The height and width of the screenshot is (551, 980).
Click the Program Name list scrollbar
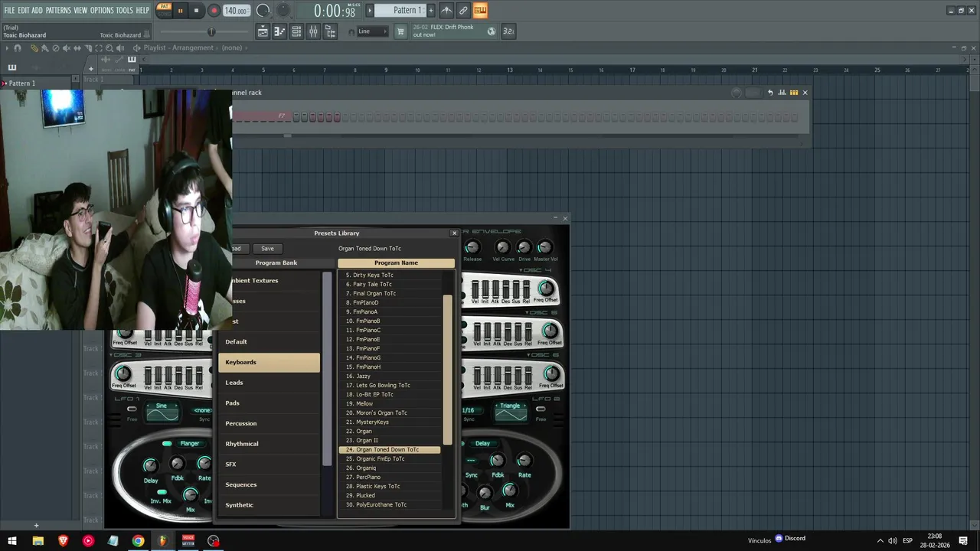pos(448,370)
